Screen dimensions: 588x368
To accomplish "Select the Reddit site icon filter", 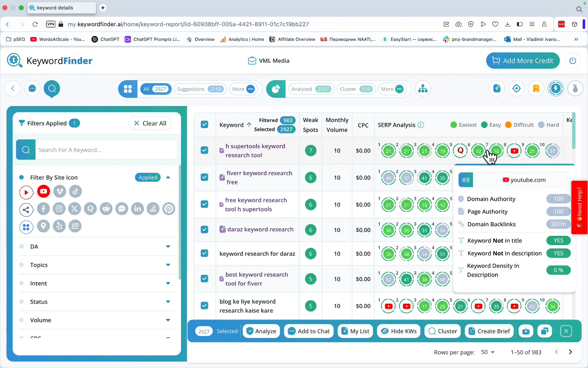I will 106,209.
